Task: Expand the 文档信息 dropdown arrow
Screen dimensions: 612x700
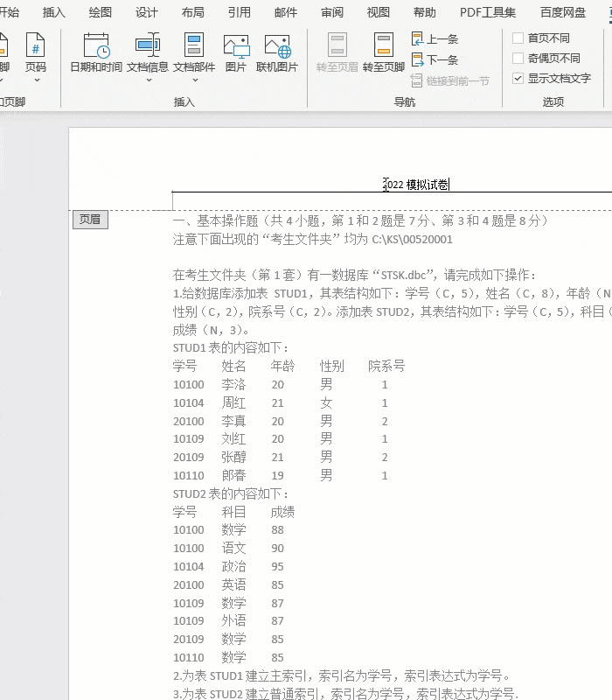Action: pyautogui.click(x=149, y=80)
